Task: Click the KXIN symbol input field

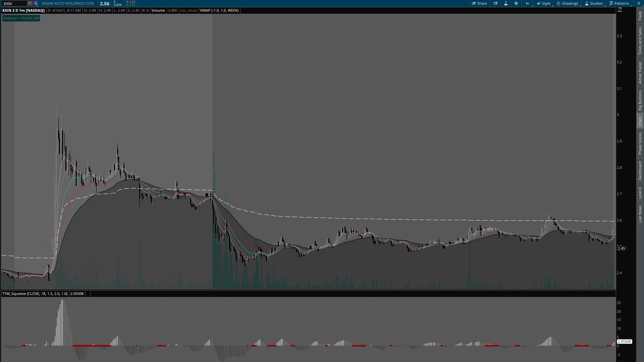Action: pyautogui.click(x=14, y=3)
